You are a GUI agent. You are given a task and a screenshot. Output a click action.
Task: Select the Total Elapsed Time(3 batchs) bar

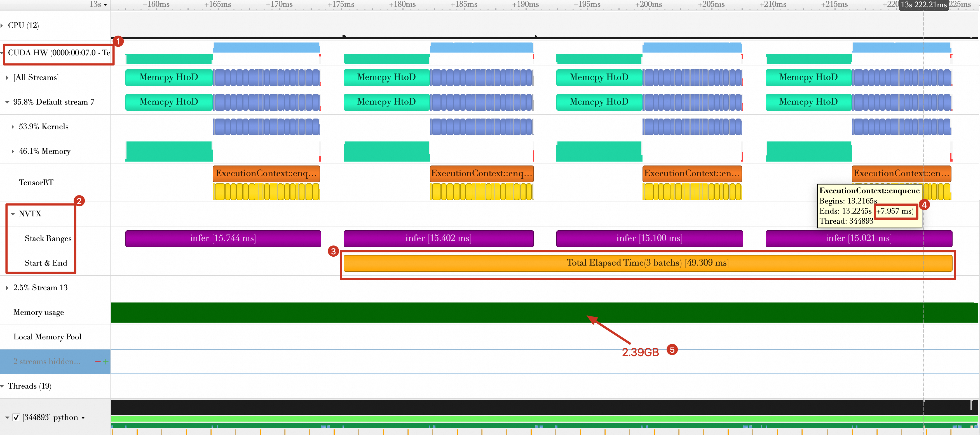pyautogui.click(x=648, y=263)
